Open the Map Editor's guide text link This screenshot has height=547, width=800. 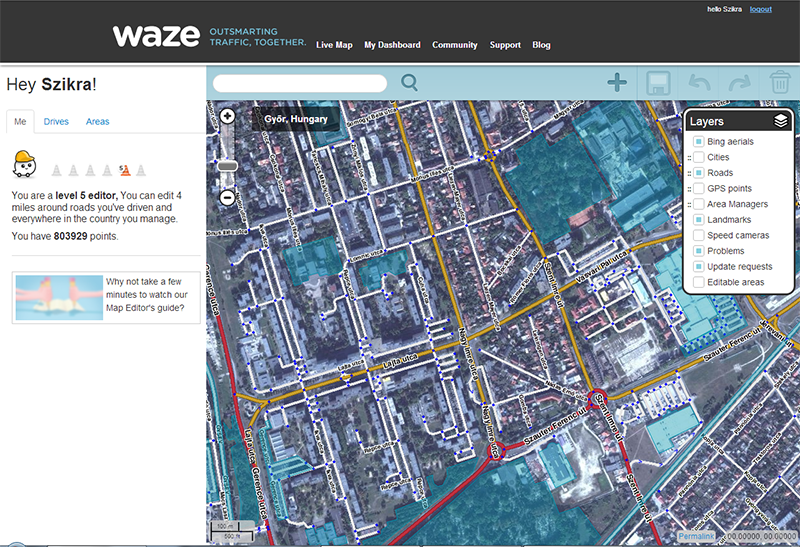(x=147, y=294)
